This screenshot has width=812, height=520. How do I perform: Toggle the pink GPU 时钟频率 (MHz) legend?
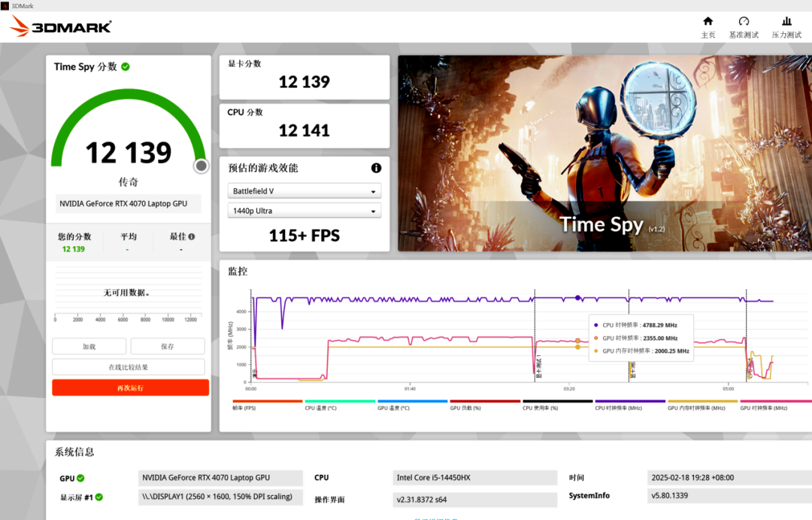tap(775, 405)
